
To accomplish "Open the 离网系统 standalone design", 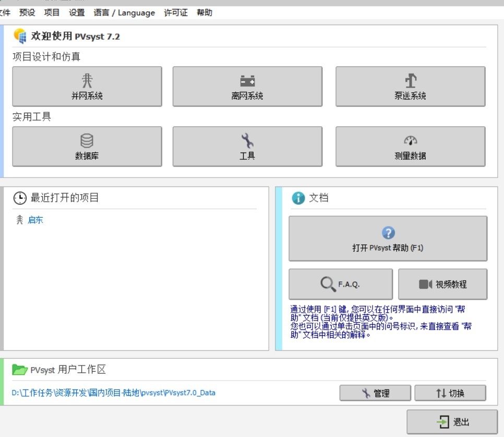I will coord(247,86).
